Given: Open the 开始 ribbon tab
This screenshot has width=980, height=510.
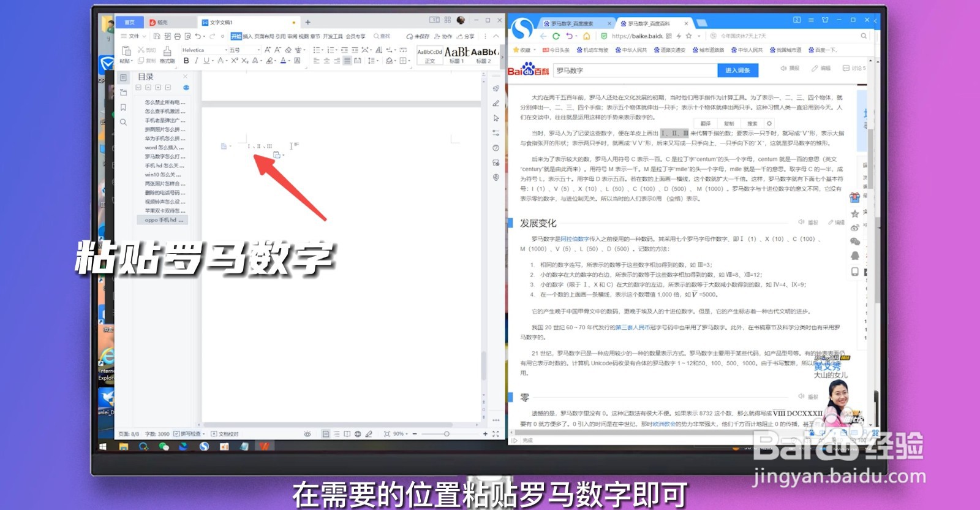Looking at the screenshot, I should point(236,36).
